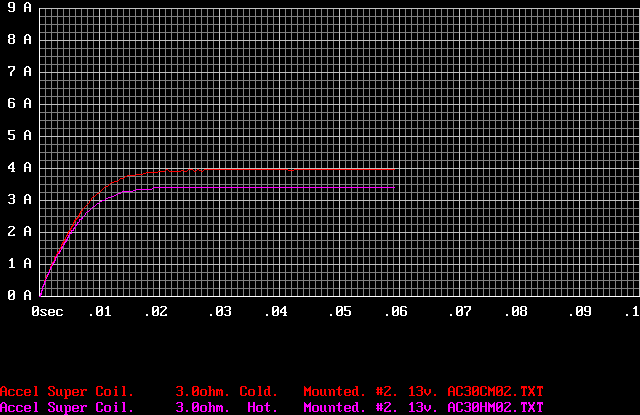Click the red '3.0ohm.' legend value
Viewport: 640px width, 415px height.
(x=202, y=392)
